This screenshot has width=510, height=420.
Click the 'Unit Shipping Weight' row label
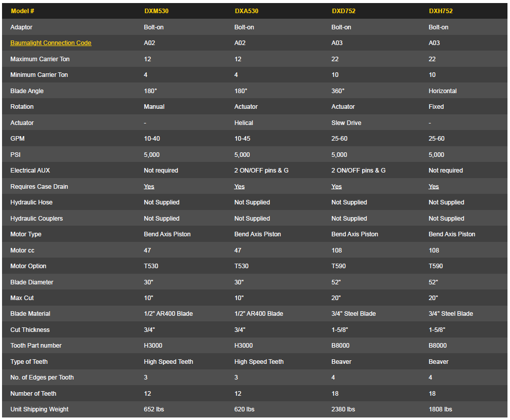tap(40, 409)
